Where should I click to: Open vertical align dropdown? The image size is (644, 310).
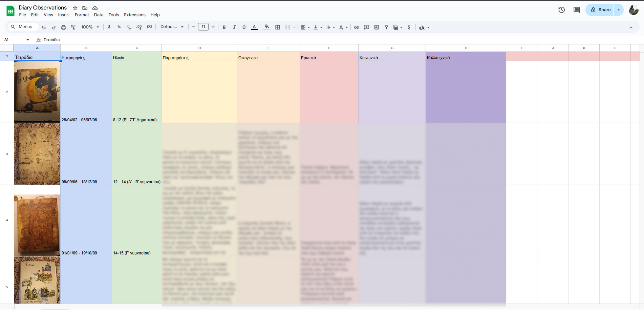pos(318,27)
